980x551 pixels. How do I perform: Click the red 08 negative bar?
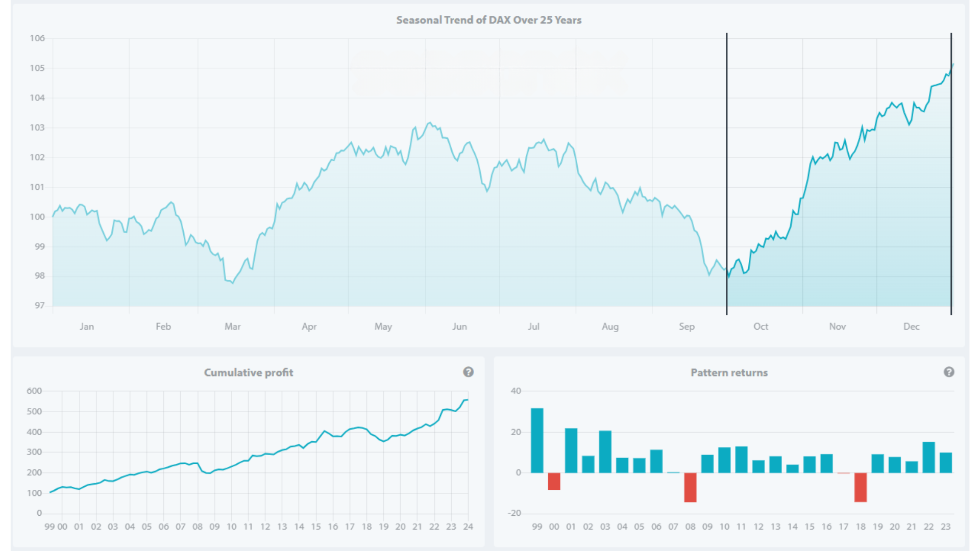[690, 487]
